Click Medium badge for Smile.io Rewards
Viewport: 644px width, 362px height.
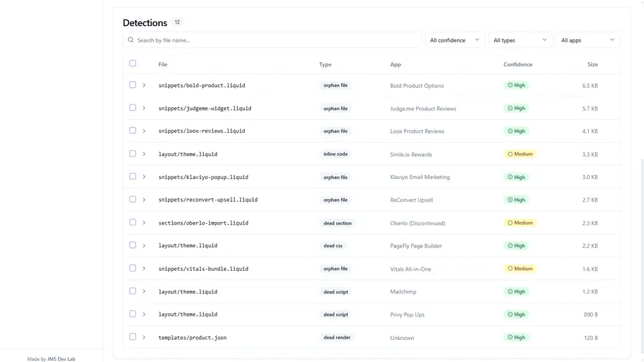520,154
